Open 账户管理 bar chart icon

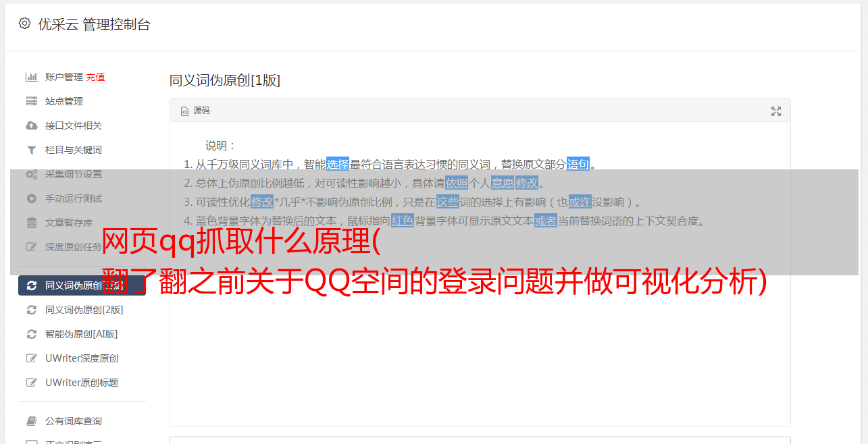31,77
